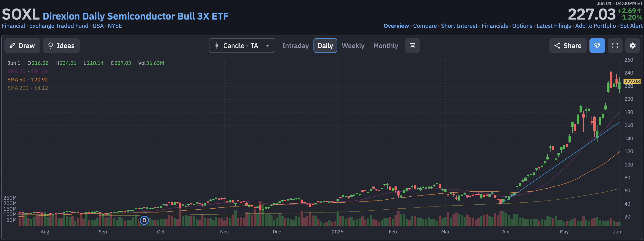The image size is (644, 241).
Task: Select the Weekly timeframe
Action: (x=353, y=46)
